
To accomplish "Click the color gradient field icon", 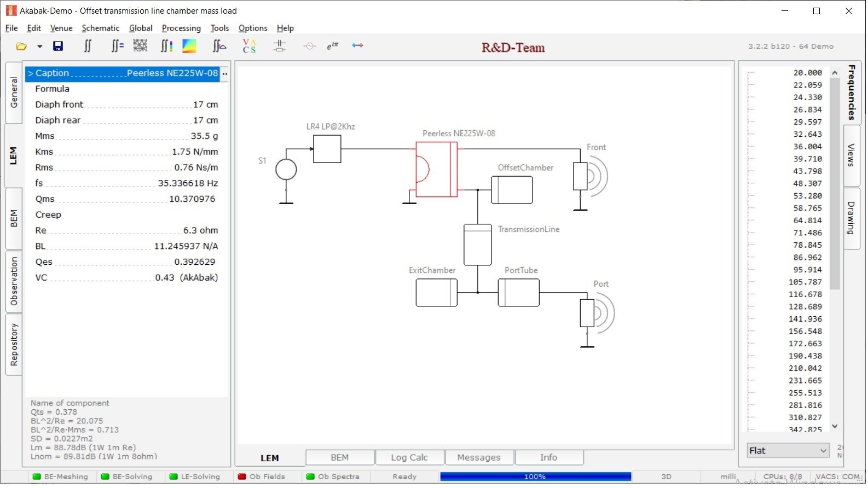I will [189, 47].
